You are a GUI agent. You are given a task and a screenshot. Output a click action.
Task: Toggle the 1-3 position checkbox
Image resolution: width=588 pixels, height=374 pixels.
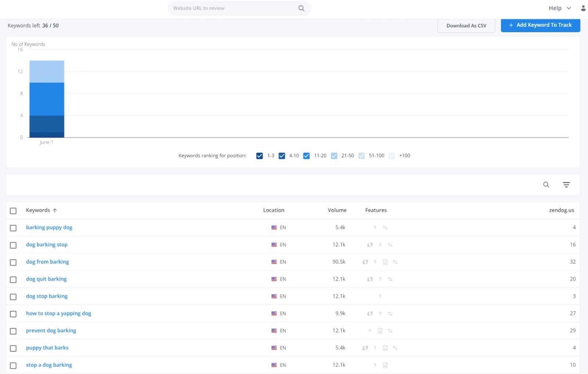(x=259, y=156)
